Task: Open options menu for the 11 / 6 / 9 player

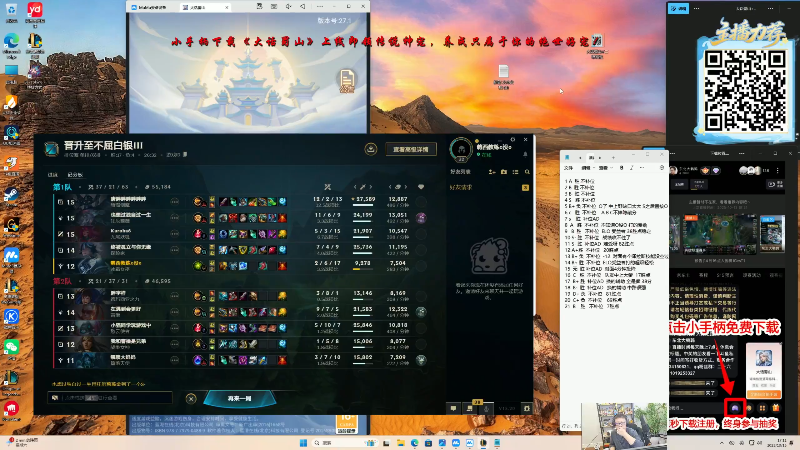Action: (174, 218)
